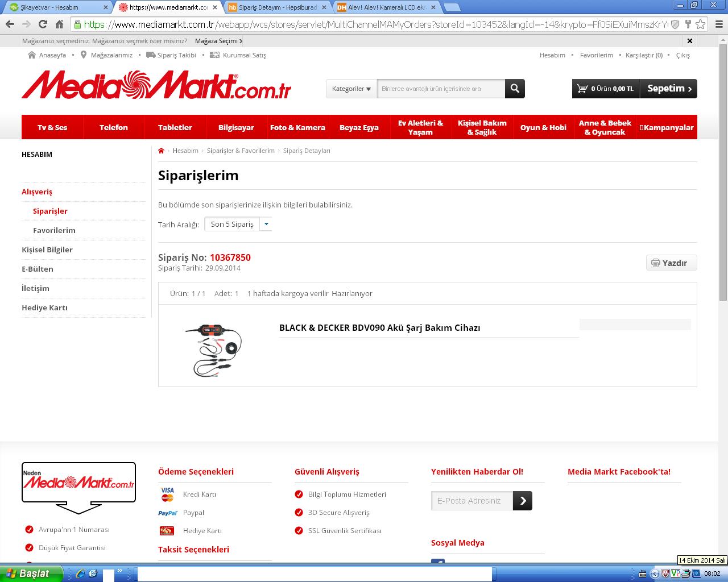The width and height of the screenshot is (728, 582).
Task: Open the Tabletler category menu
Action: coord(175,127)
